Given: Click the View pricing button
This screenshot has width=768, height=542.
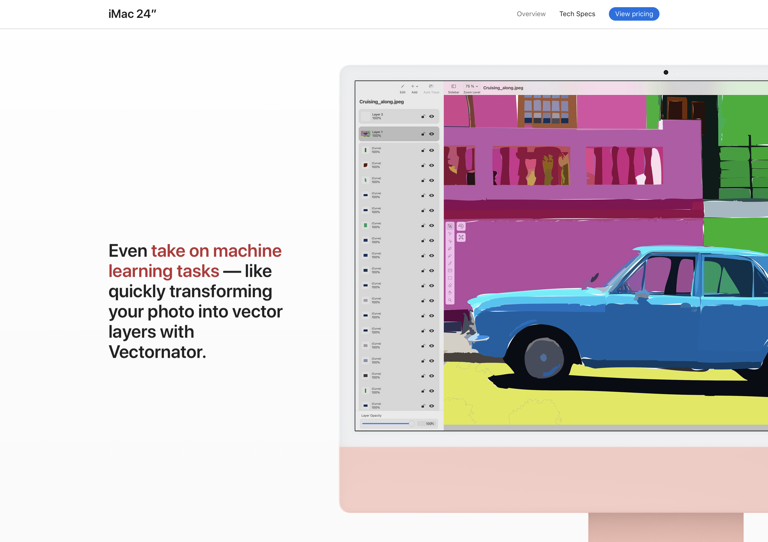Looking at the screenshot, I should click(634, 14).
